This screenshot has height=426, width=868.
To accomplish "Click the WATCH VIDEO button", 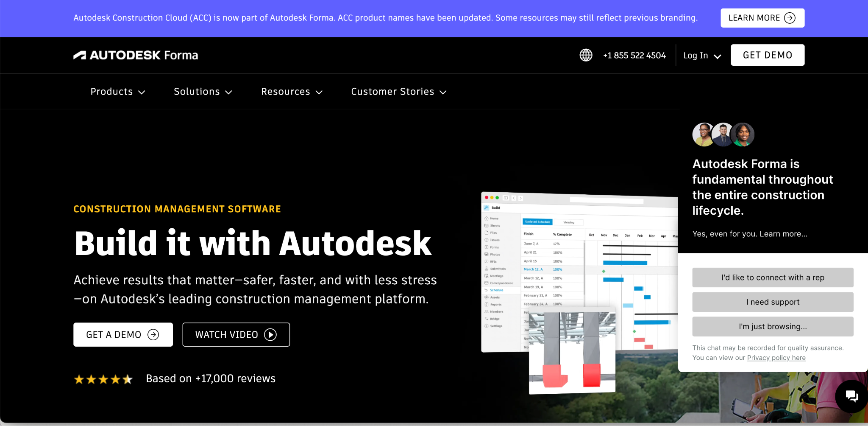I will click(x=236, y=335).
